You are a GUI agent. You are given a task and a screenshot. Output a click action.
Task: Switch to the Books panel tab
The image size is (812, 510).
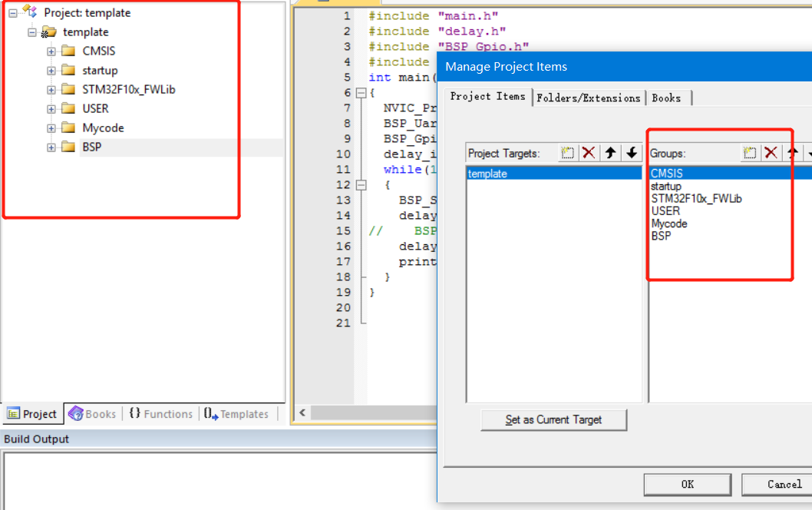tap(93, 413)
